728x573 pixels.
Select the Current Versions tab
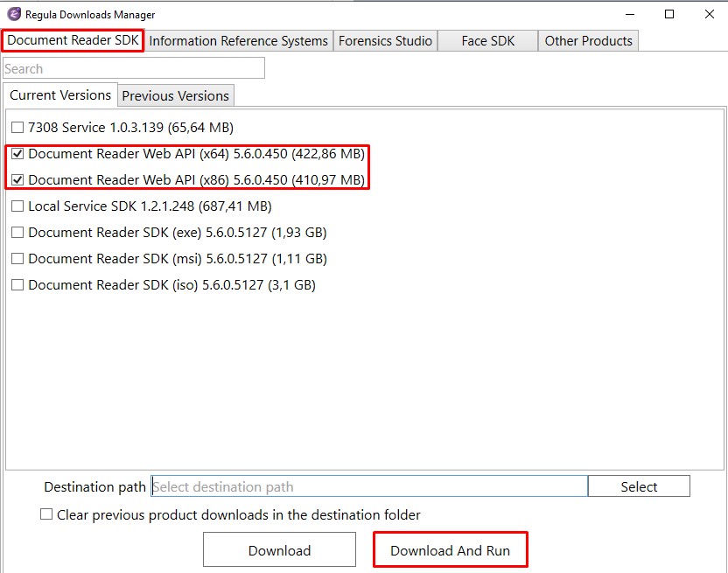point(60,95)
